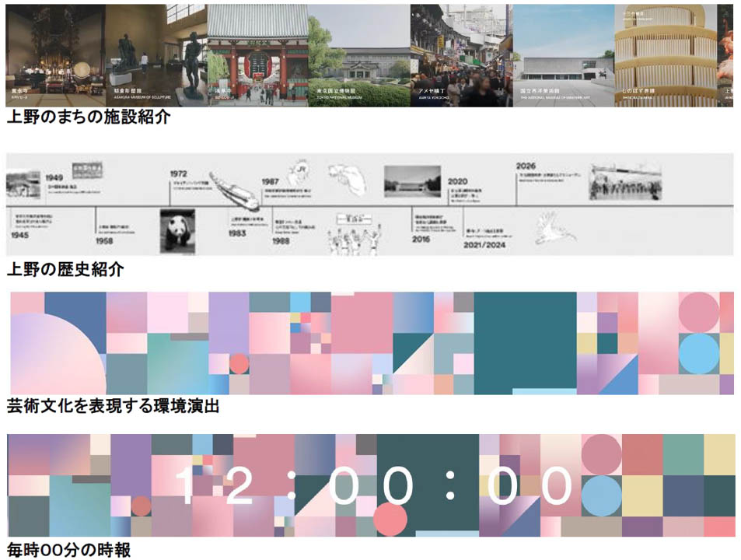Click the 12:00:00 clock display
The image size is (741, 560).
(373, 485)
